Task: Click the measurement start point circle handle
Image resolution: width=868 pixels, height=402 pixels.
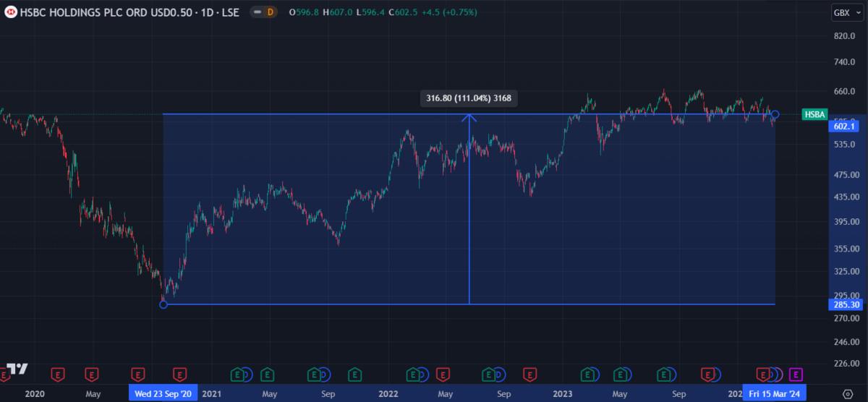Action: pyautogui.click(x=163, y=304)
